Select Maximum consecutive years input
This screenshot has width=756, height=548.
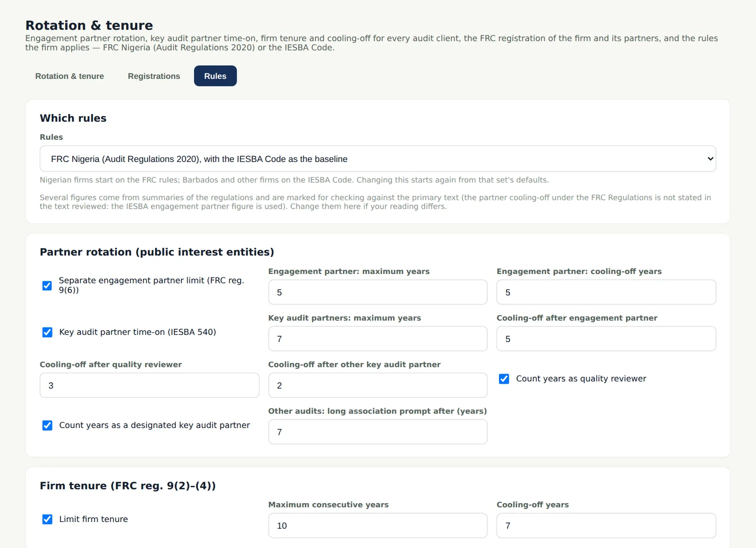(378, 525)
